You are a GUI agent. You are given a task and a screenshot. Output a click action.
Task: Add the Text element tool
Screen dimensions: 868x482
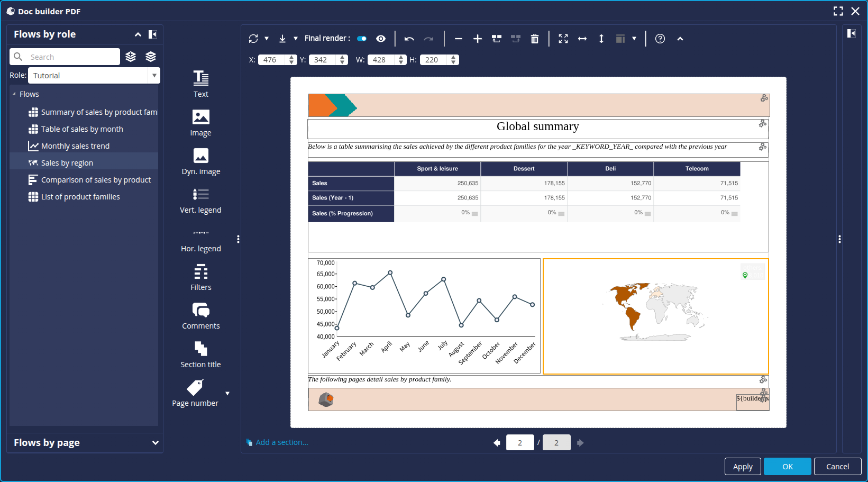click(x=200, y=84)
